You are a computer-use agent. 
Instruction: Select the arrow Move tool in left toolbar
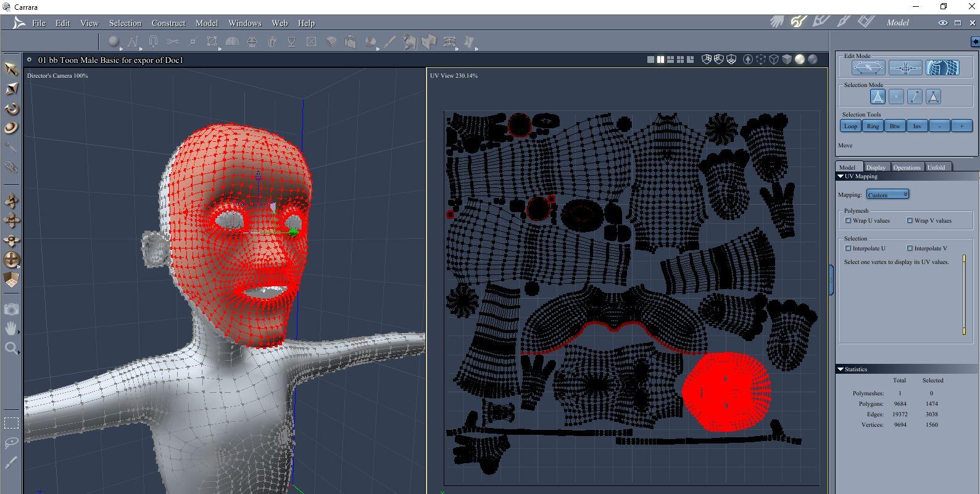tap(11, 68)
